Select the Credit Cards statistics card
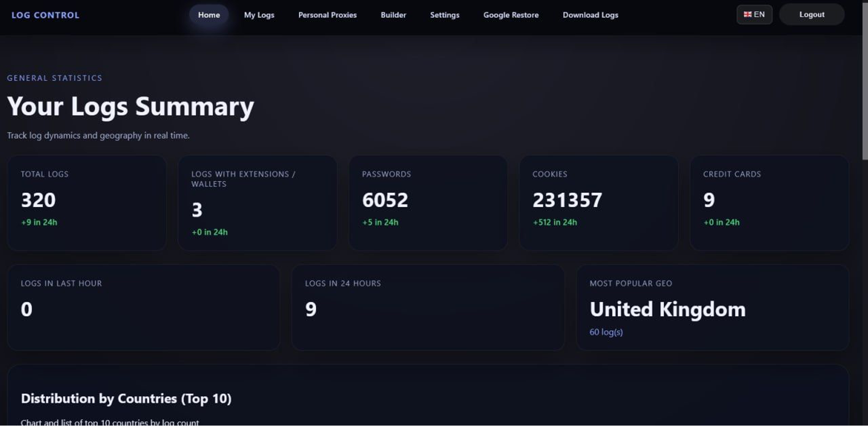868x426 pixels. 769,203
